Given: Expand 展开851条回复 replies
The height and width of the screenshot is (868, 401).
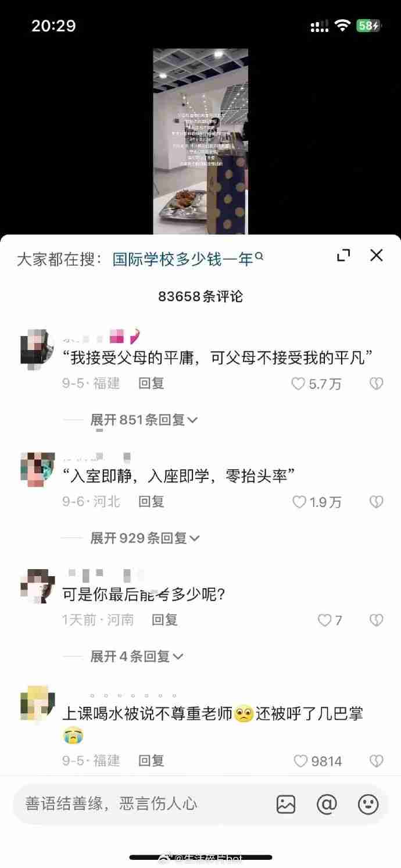Looking at the screenshot, I should click(x=144, y=420).
